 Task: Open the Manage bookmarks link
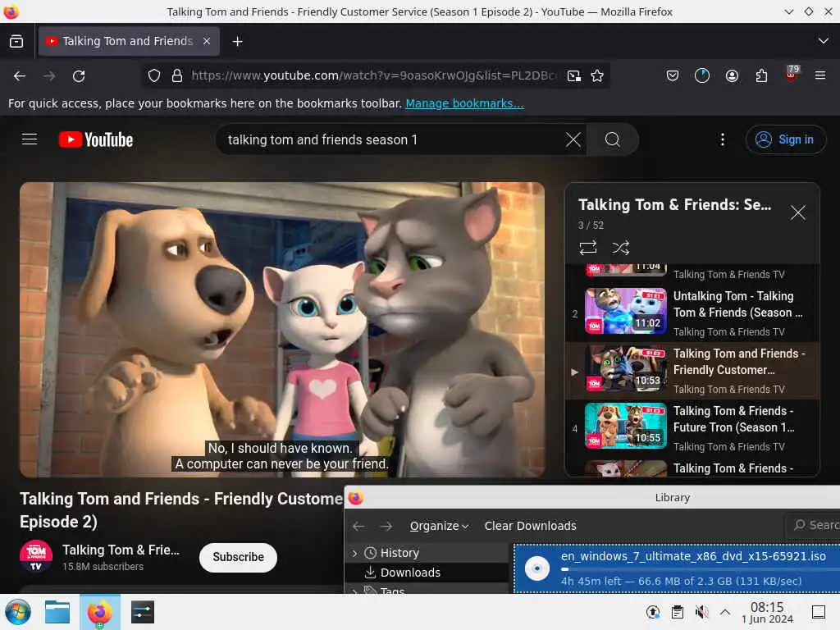464,103
